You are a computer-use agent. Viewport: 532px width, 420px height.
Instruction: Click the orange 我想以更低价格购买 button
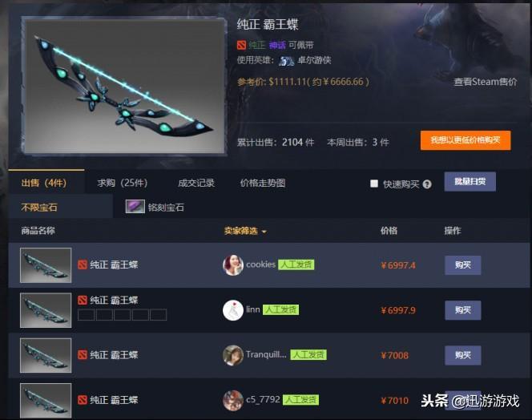pyautogui.click(x=465, y=140)
